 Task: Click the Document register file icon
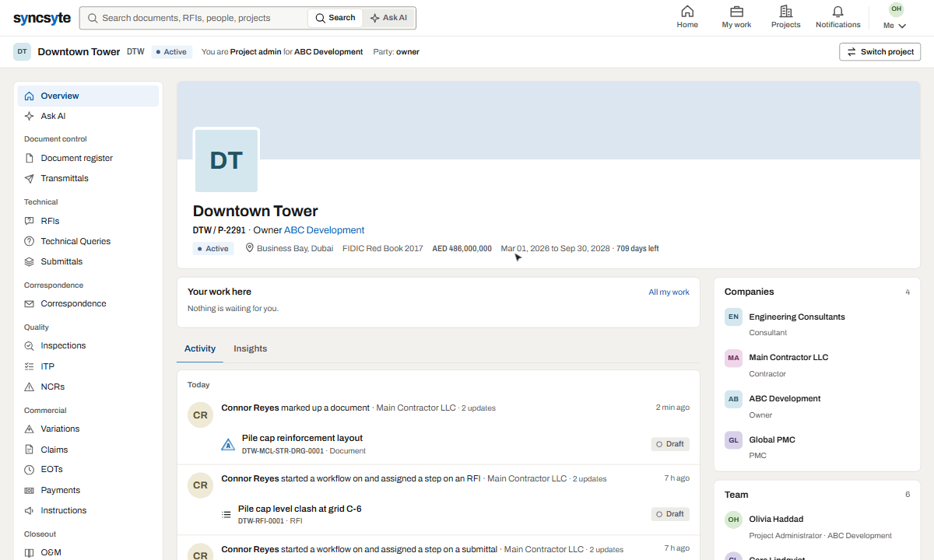[30, 158]
